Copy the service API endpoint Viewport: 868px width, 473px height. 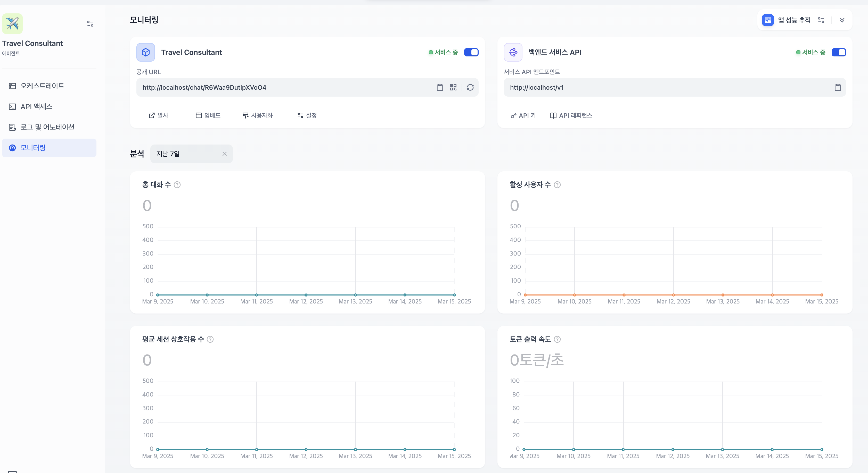point(838,88)
